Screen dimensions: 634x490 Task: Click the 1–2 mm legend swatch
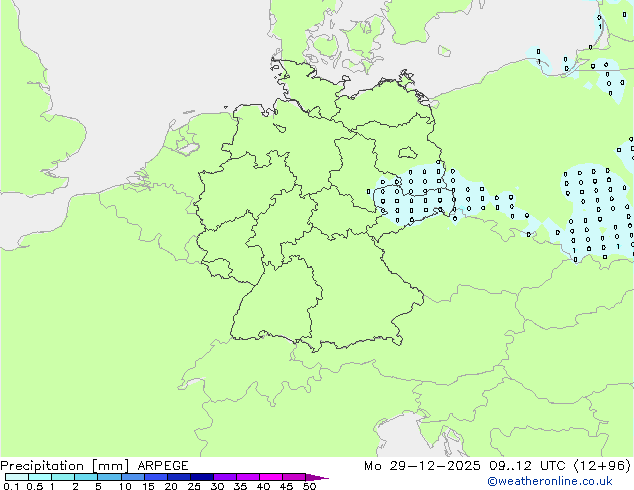[63, 477]
